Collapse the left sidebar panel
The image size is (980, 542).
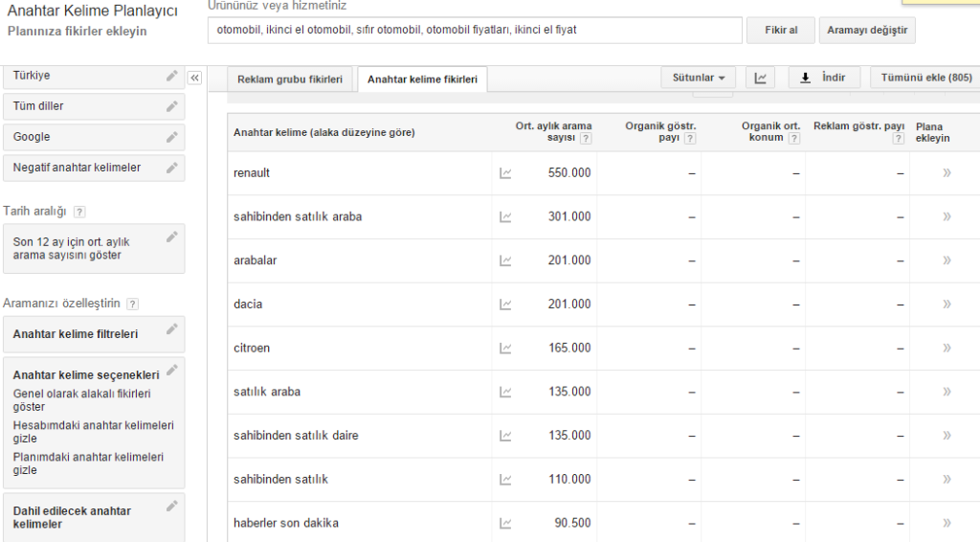(x=195, y=78)
